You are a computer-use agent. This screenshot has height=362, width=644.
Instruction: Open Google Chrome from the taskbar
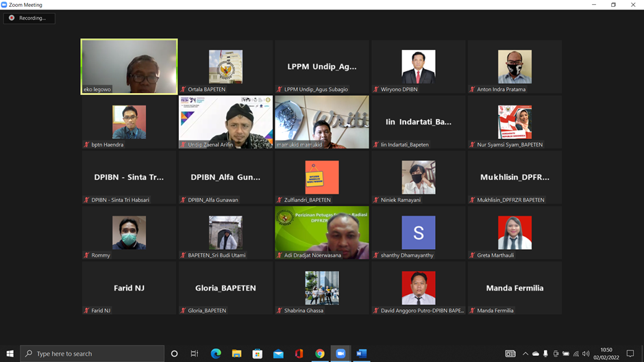coord(320,354)
